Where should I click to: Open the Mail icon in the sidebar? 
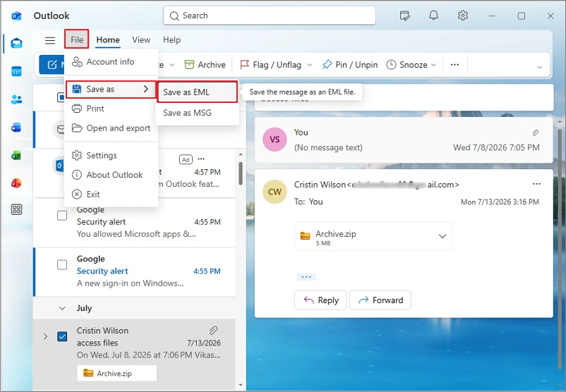tap(16, 43)
